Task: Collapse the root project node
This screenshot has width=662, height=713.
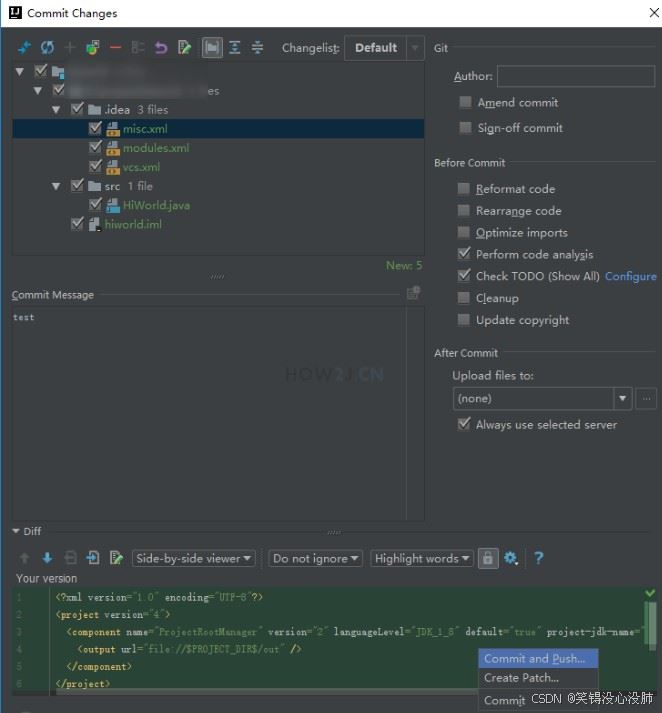Action: (20, 71)
